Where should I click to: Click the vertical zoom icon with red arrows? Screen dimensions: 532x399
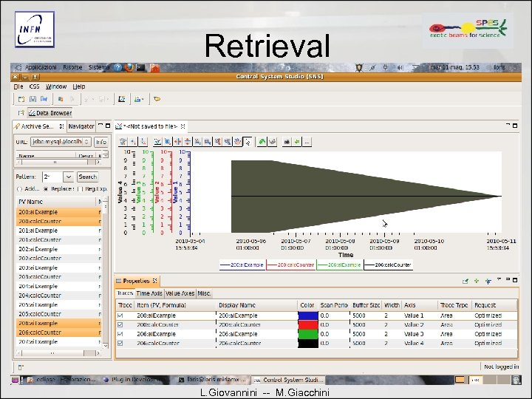187,142
